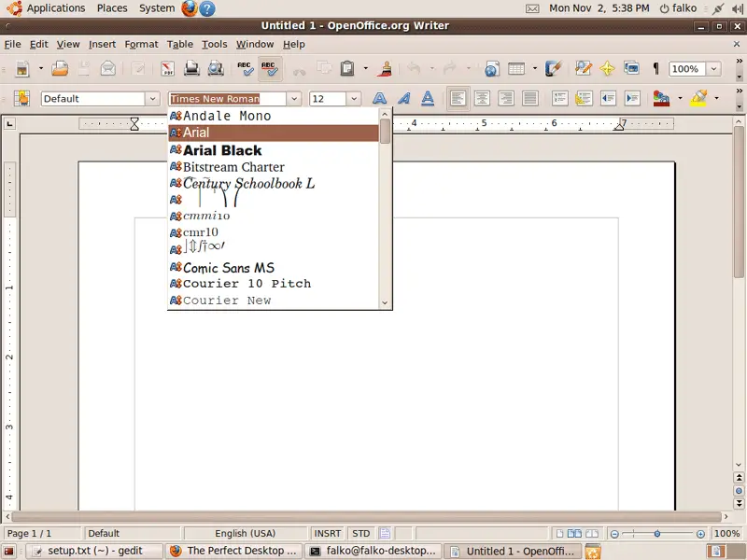Image resolution: width=747 pixels, height=560 pixels.
Task: Select Century Schoolbook L font
Action: (x=274, y=183)
